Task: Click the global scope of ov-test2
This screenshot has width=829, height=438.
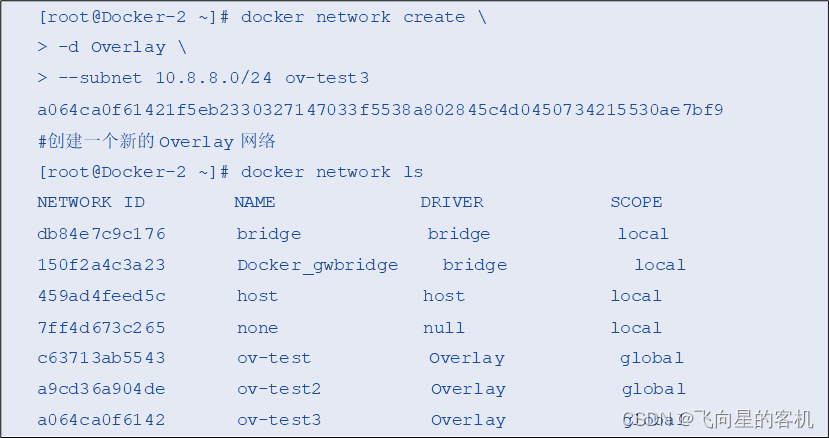Action: tap(654, 389)
